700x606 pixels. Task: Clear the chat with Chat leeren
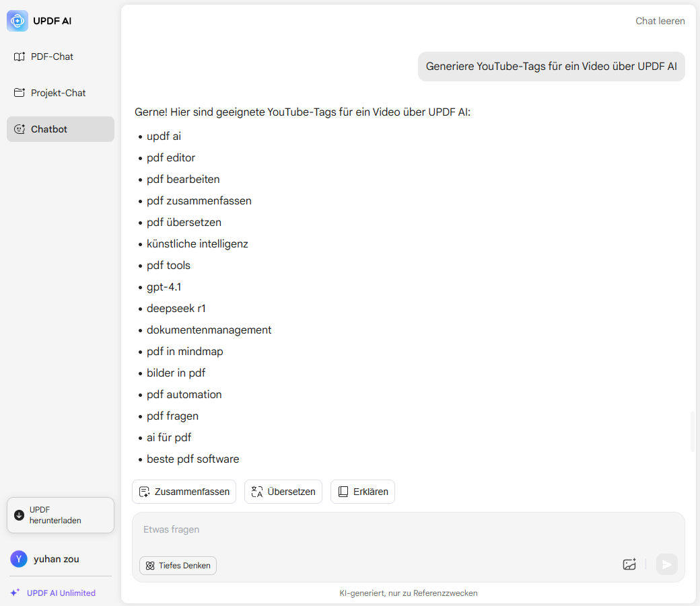coord(660,21)
